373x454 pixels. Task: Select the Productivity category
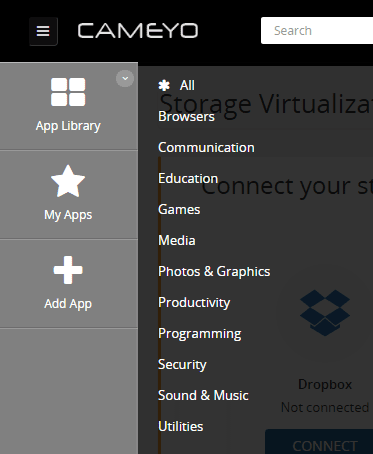point(194,302)
